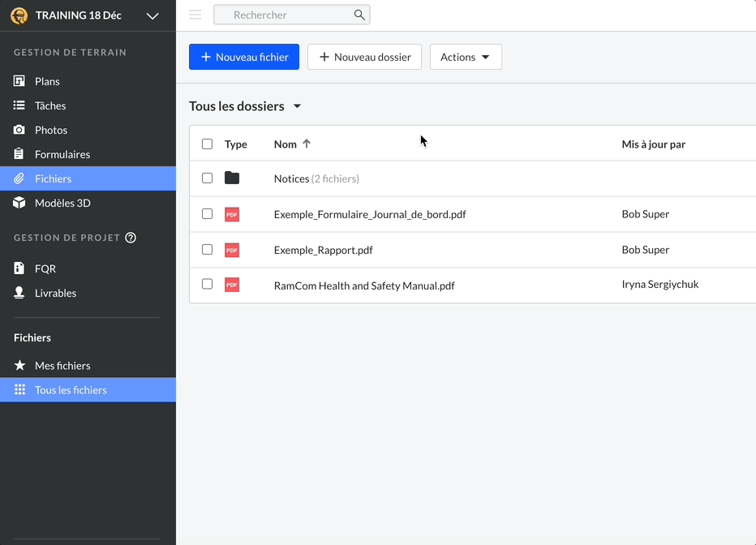Click the Mis à jour par column header
Image resolution: width=756 pixels, height=545 pixels.
653,144
